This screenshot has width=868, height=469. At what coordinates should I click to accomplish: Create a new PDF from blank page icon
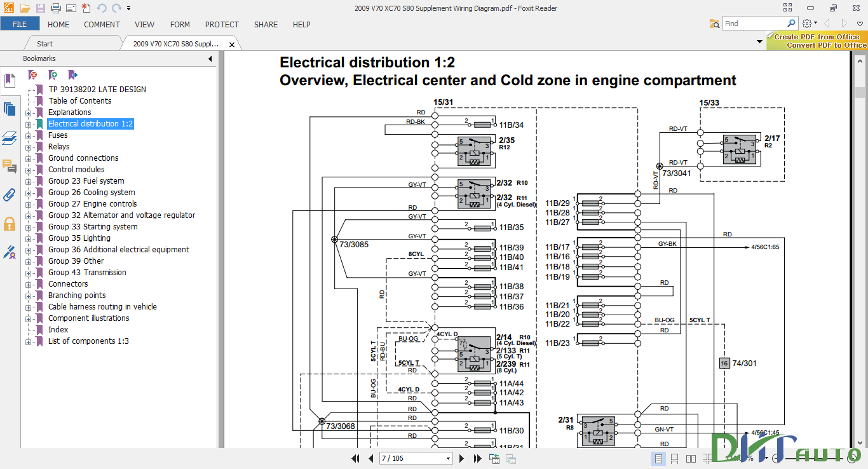point(86,8)
